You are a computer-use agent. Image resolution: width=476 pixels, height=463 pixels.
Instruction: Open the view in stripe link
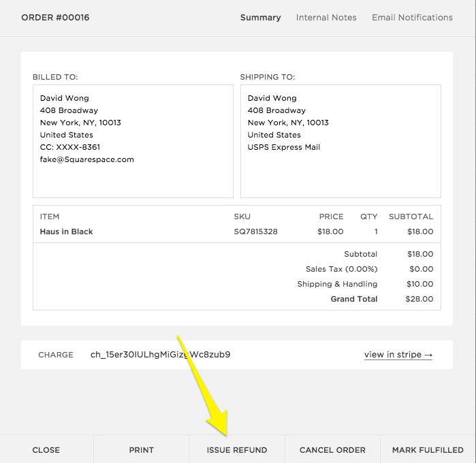(x=398, y=355)
